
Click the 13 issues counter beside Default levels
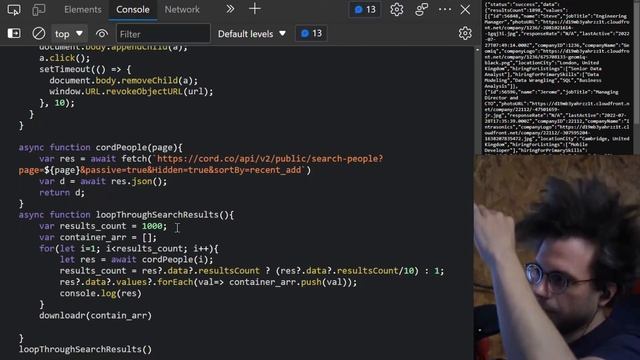pyautogui.click(x=311, y=33)
